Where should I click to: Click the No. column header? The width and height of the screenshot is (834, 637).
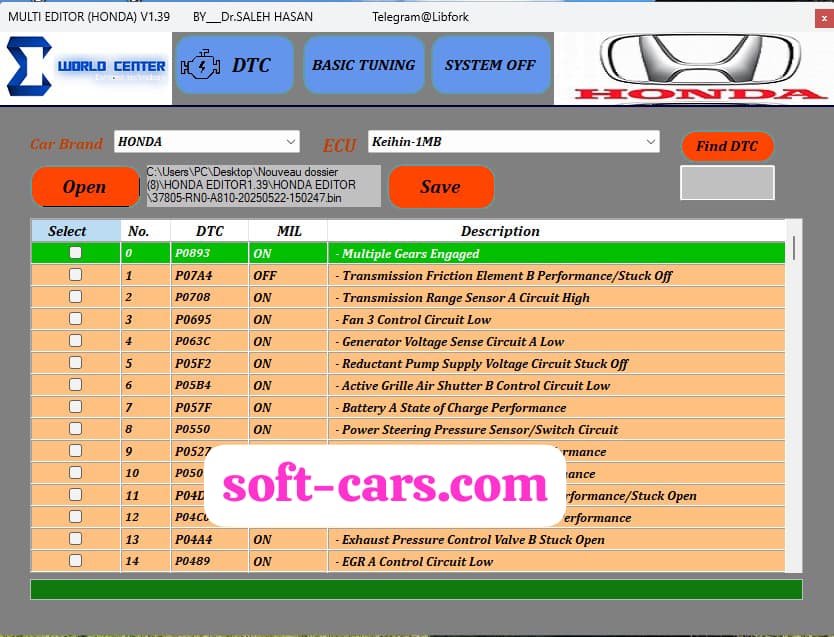click(x=146, y=231)
